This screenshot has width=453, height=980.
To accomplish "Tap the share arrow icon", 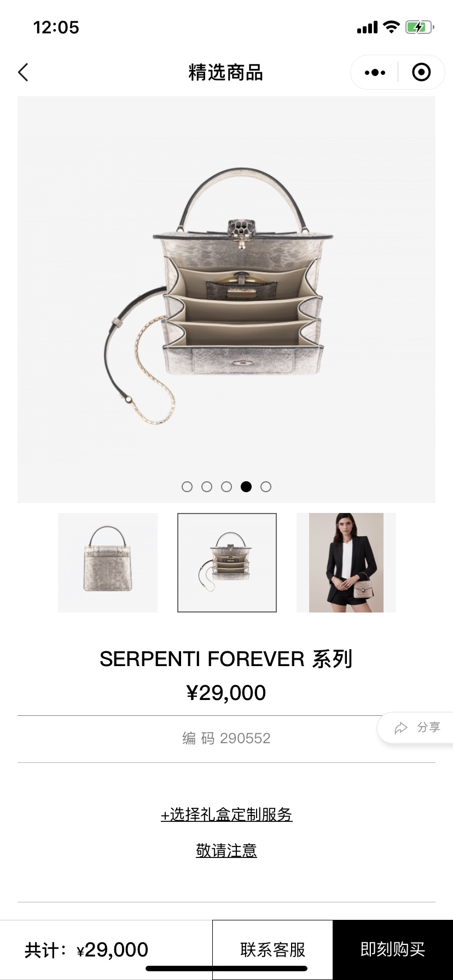I will [x=401, y=728].
